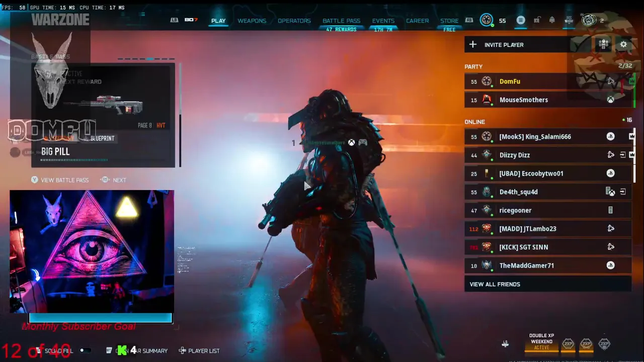Click mobile device icon on ricegooner row
The image size is (644, 362).
click(610, 210)
